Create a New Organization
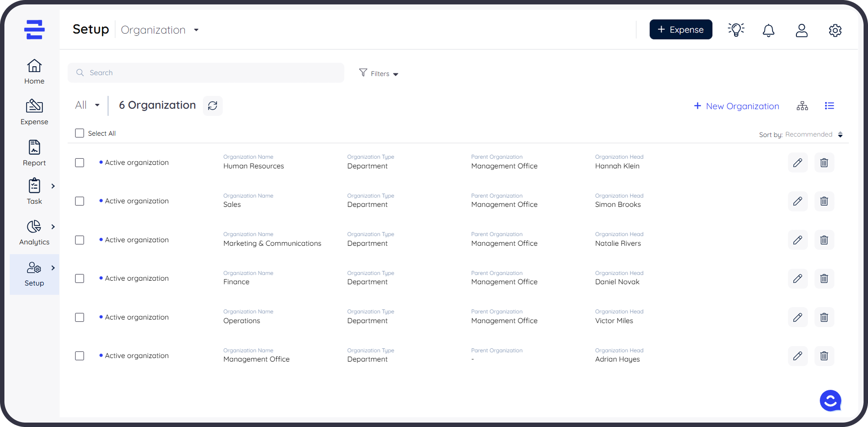 736,106
